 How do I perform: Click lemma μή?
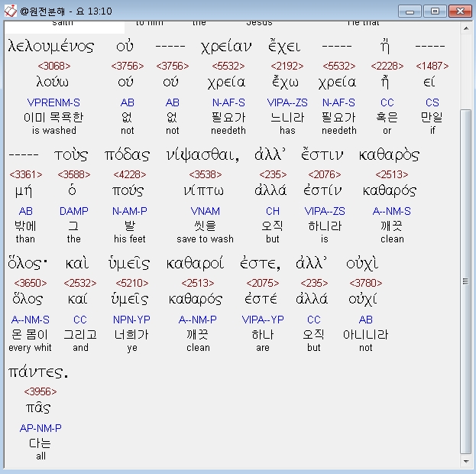(24, 191)
